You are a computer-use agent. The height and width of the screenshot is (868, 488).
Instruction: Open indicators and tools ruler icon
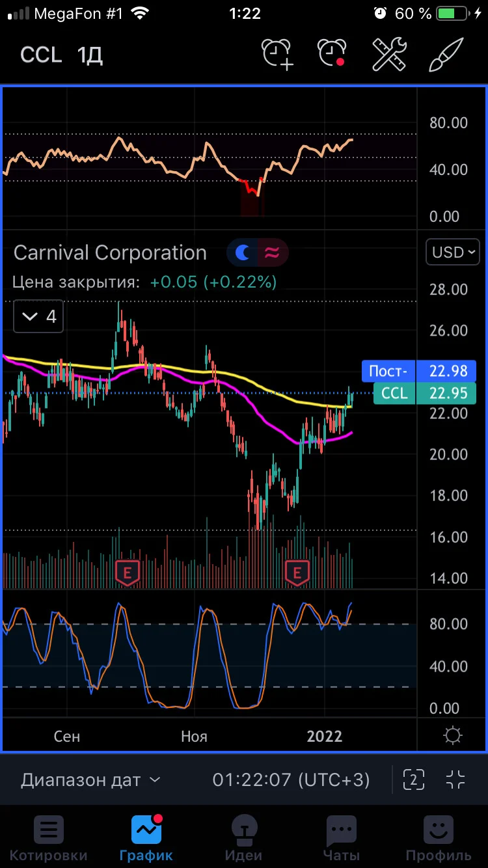click(x=389, y=54)
